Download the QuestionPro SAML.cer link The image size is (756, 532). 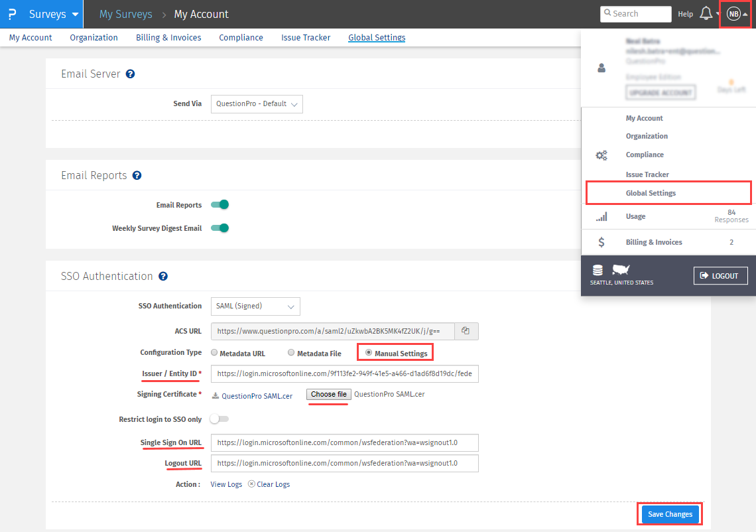pos(257,396)
